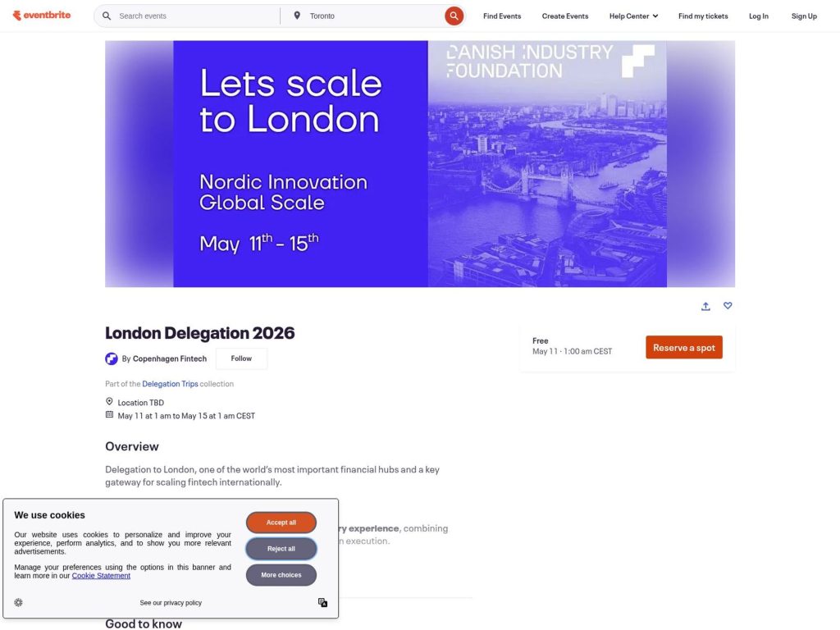Screen dimensions: 840x630
Task: Reject all cookies
Action: 281,549
